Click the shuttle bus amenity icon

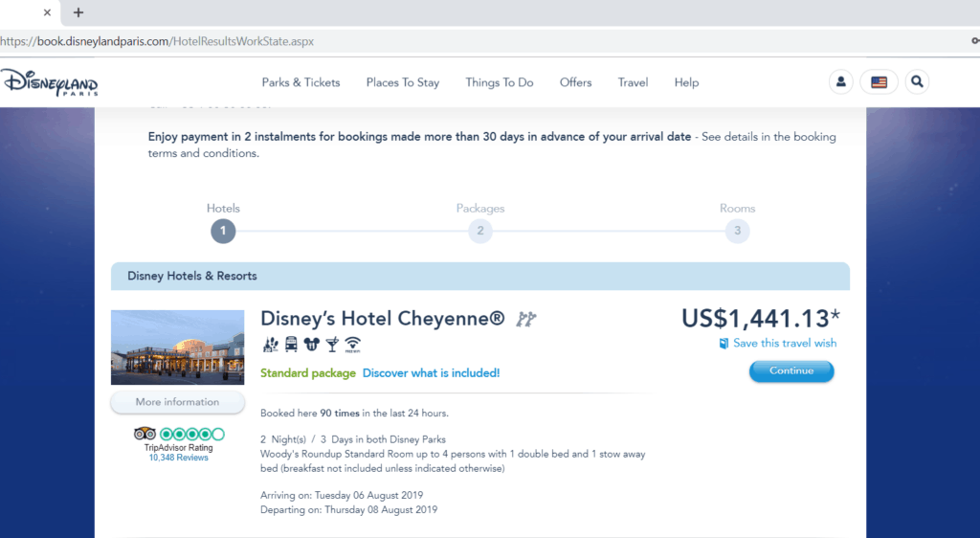291,344
